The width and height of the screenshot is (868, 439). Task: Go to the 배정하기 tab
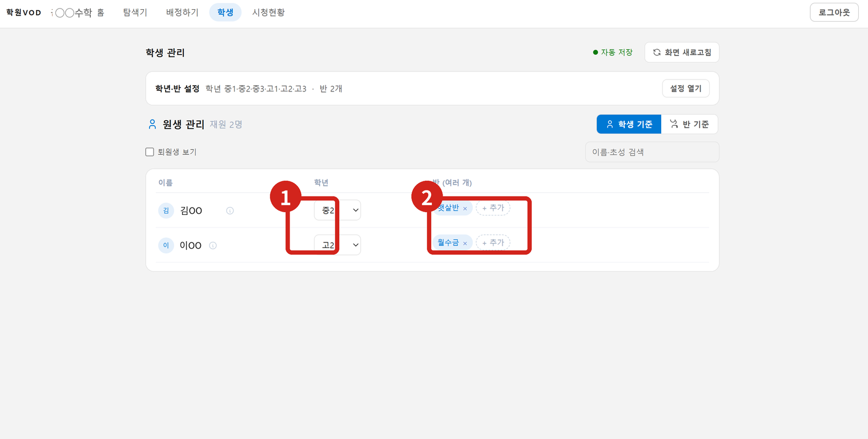182,12
